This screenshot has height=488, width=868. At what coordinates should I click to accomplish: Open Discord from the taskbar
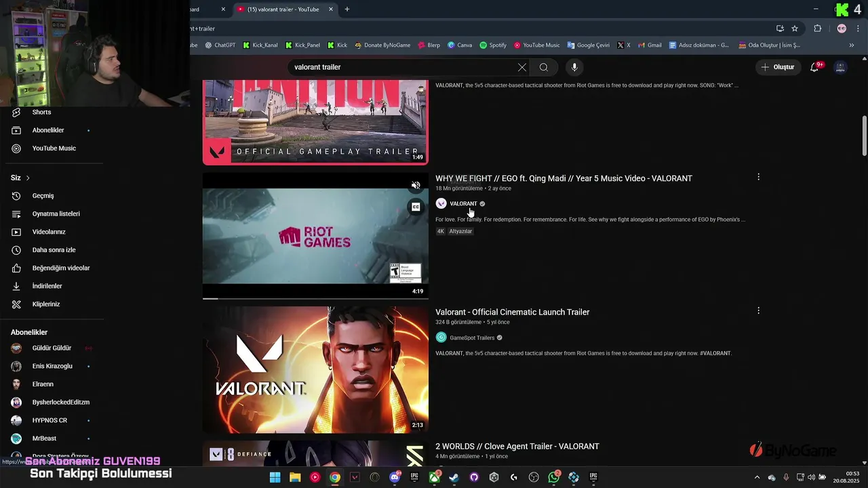pos(395,477)
